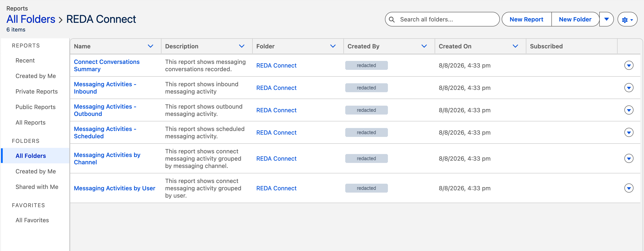Select Private Reports in sidebar

point(36,91)
